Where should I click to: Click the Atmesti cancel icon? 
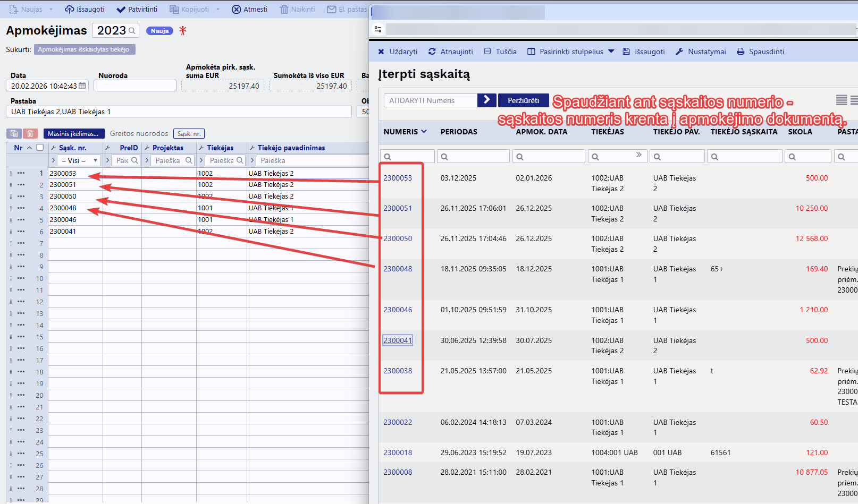(237, 10)
